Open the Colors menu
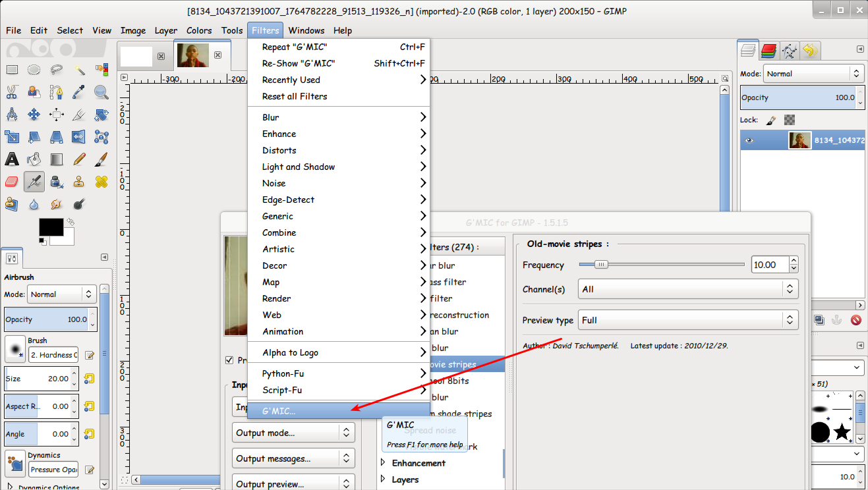 click(199, 30)
